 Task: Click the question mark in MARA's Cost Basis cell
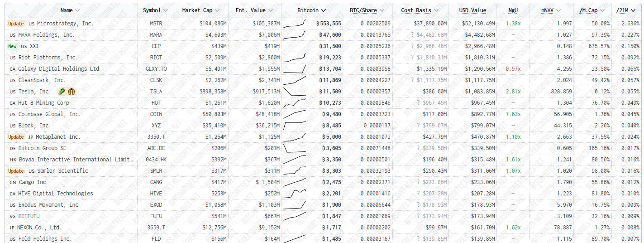click(x=412, y=35)
